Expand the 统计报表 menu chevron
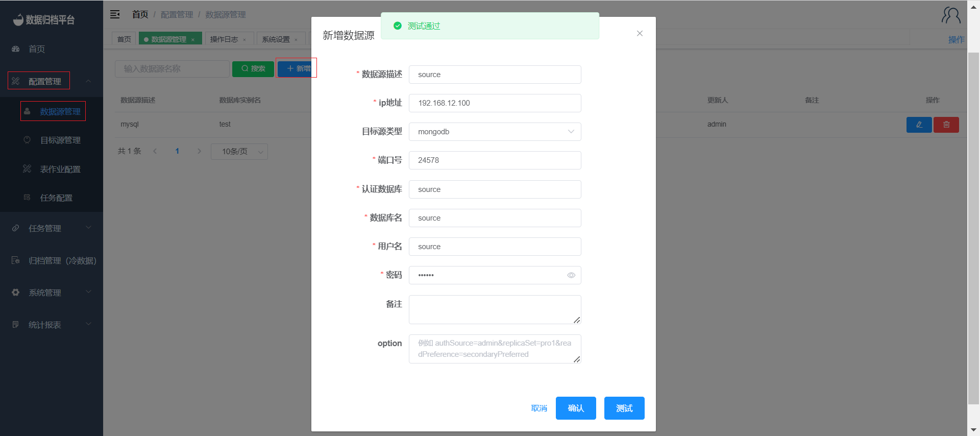The image size is (980, 436). point(88,324)
